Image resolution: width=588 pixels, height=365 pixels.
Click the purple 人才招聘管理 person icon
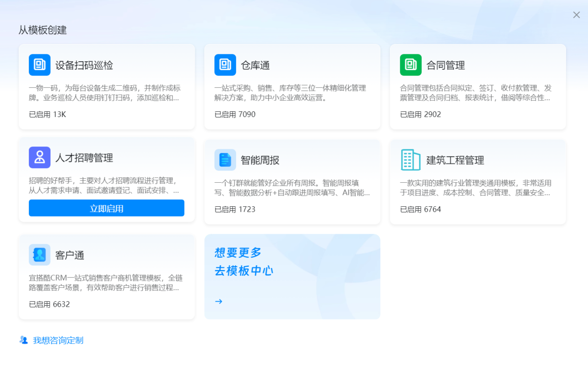click(40, 158)
